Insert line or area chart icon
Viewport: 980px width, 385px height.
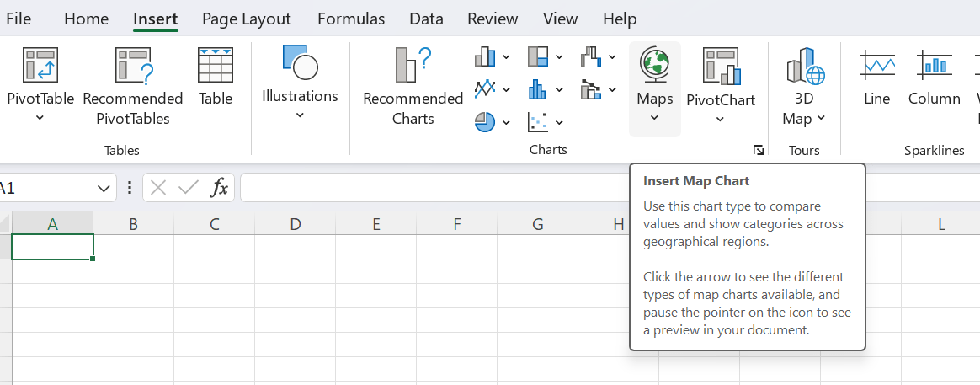pyautogui.click(x=485, y=89)
